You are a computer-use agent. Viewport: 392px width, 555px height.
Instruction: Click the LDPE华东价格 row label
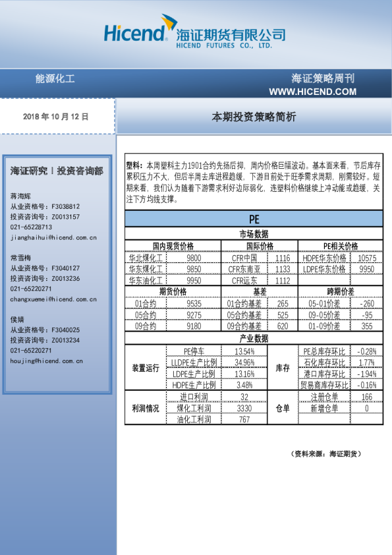point(324,270)
